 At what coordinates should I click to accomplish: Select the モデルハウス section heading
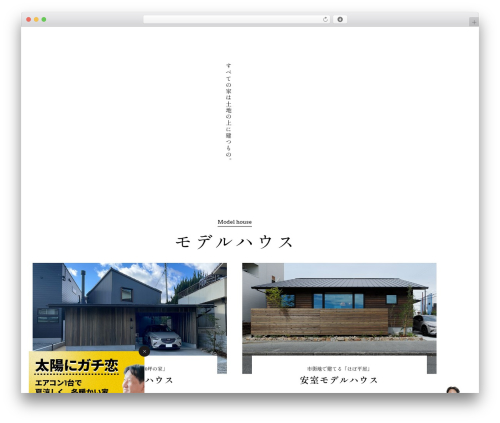pyautogui.click(x=234, y=242)
